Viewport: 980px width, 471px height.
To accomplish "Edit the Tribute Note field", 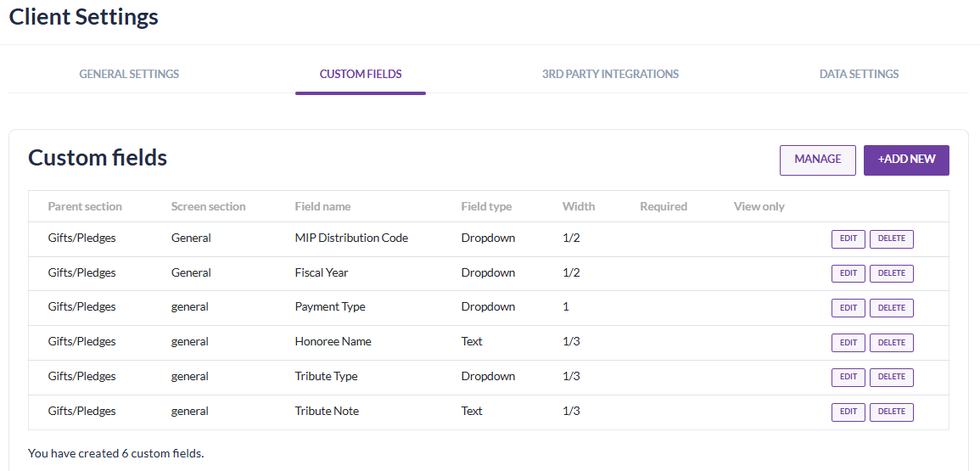I will coord(848,412).
